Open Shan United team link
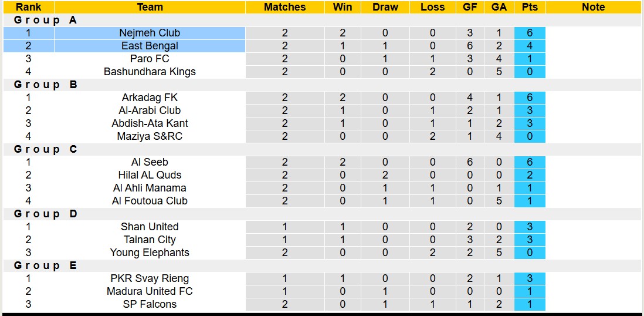Viewport: 644px width, 316px height. 150,227
